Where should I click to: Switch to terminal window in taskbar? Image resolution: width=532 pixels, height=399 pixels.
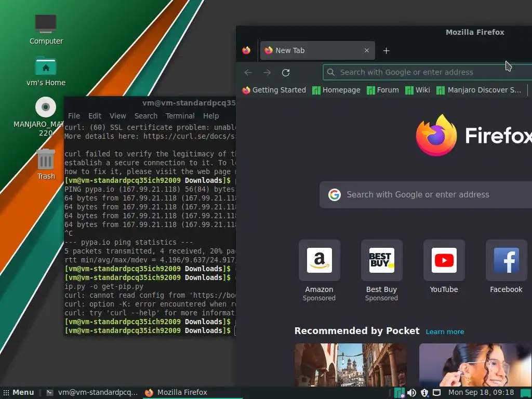[x=92, y=393]
